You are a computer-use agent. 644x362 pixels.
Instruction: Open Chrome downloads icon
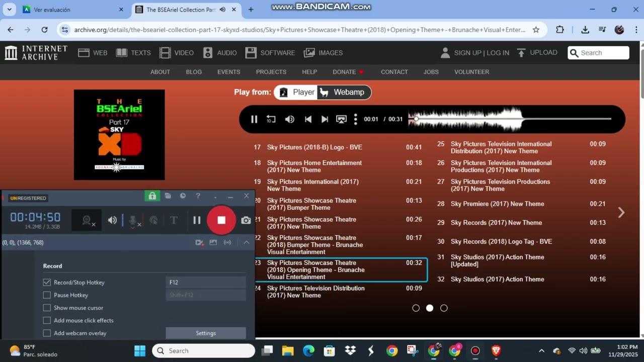click(x=585, y=30)
